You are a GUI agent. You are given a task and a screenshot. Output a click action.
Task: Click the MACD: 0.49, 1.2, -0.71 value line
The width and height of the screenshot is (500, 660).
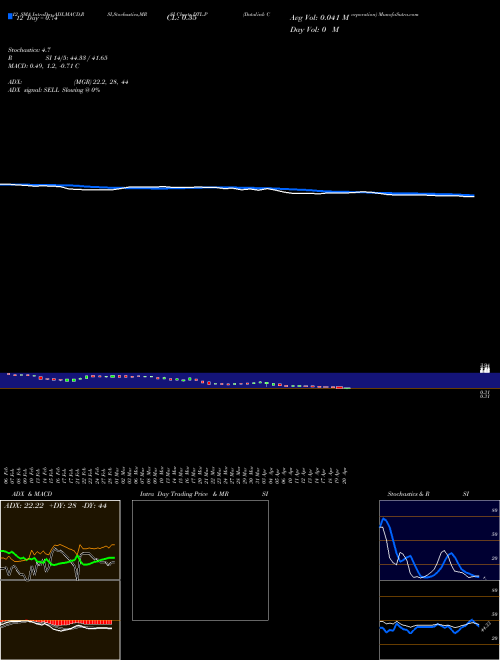(x=43, y=66)
